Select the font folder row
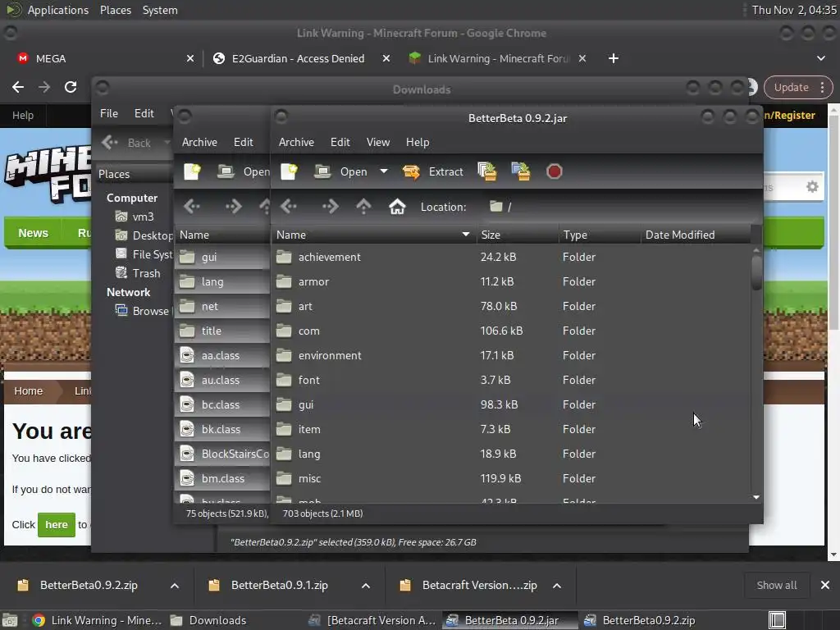The image size is (840, 630). pos(512,381)
